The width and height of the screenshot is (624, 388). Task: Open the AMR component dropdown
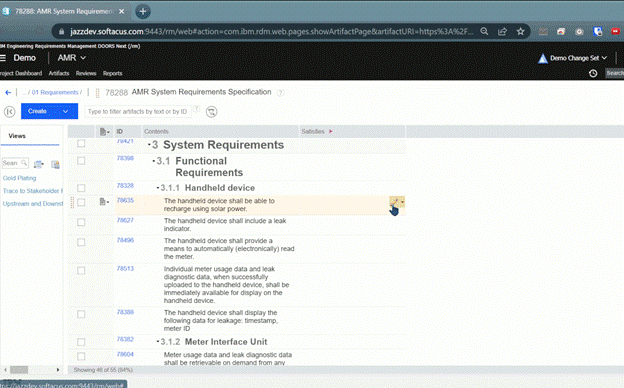[72, 58]
